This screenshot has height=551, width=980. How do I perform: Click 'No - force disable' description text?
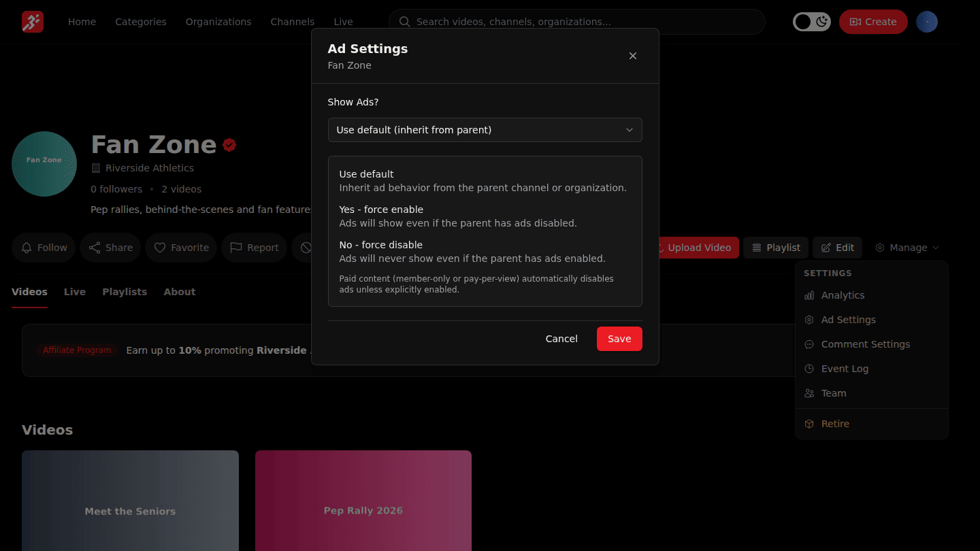click(x=472, y=258)
